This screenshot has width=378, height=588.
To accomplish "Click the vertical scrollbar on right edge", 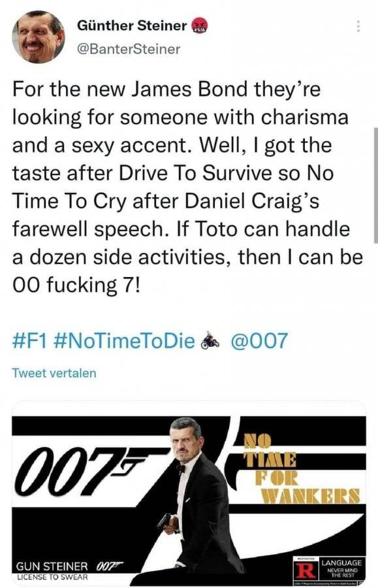I will 376,186.
